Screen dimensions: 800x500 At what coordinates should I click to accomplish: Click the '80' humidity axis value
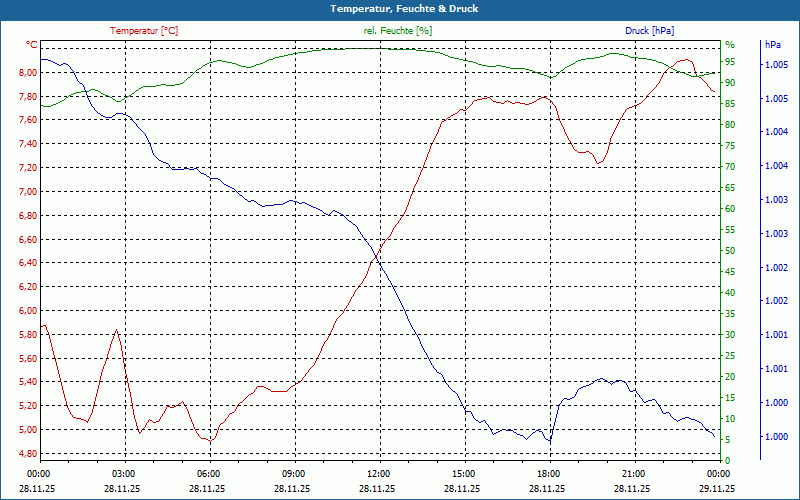730,124
